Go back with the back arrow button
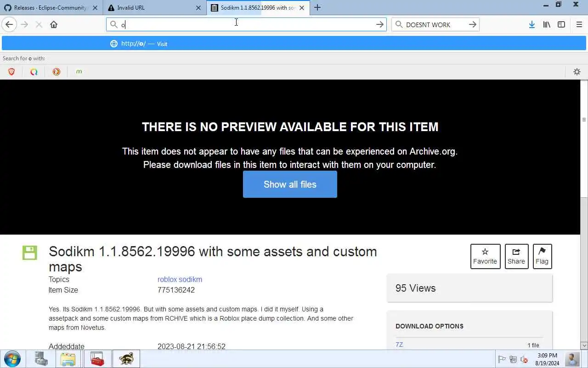 click(x=9, y=24)
